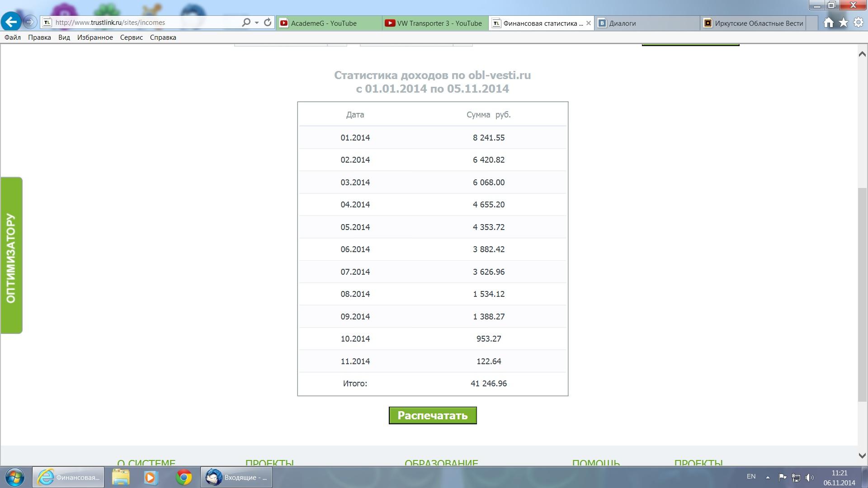The image size is (868, 488).
Task: Show hidden system tray icons arrow
Action: [x=767, y=477]
